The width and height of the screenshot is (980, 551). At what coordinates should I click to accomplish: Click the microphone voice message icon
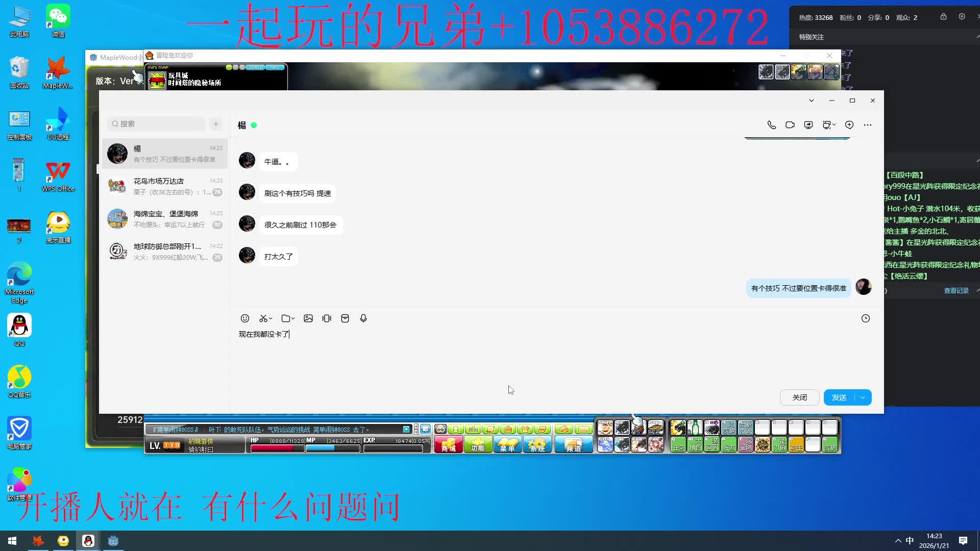[363, 318]
